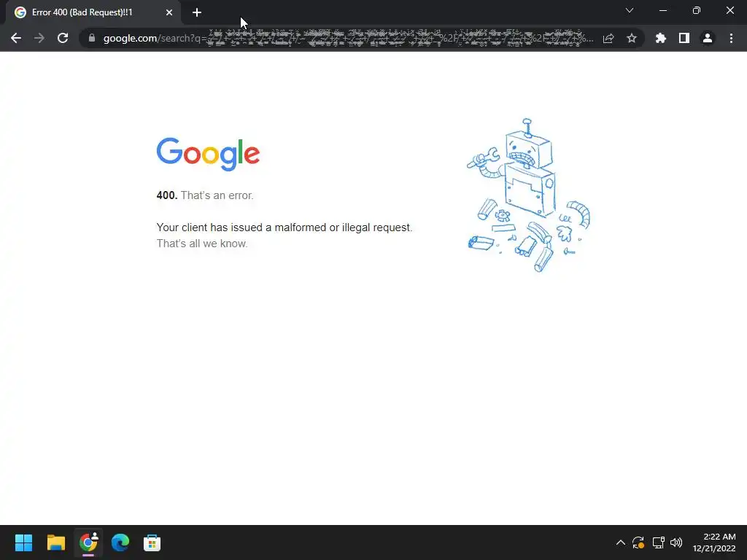747x560 pixels.
Task: Click the Windows Update tray icon
Action: point(638,542)
